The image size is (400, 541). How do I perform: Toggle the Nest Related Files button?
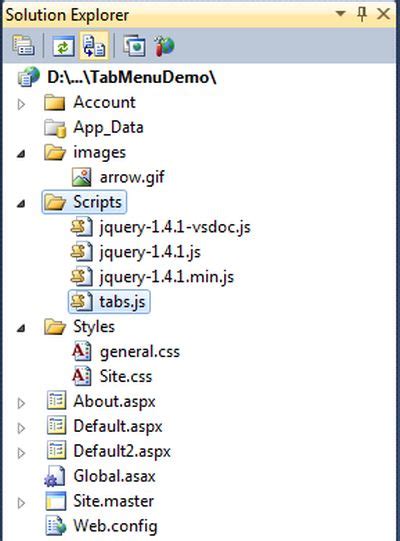point(94,46)
